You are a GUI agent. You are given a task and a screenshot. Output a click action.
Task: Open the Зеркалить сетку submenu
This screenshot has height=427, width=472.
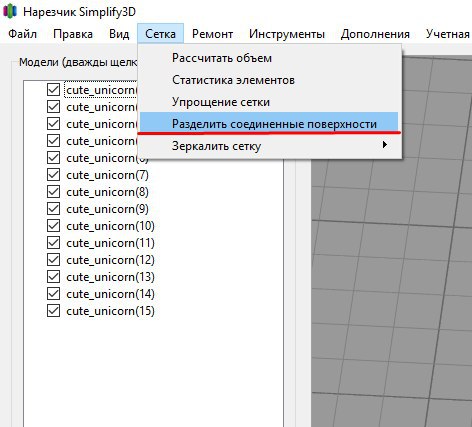coord(269,146)
